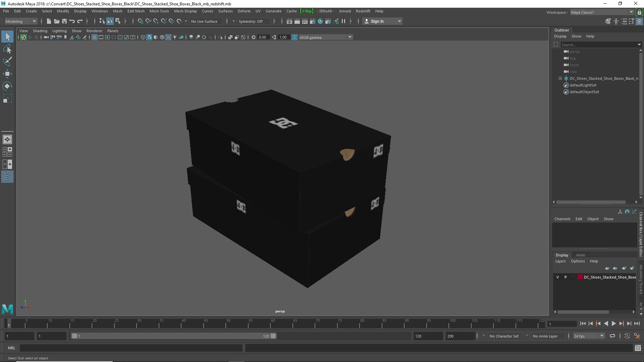Open Render Settings icon
644x362 pixels.
point(313,21)
